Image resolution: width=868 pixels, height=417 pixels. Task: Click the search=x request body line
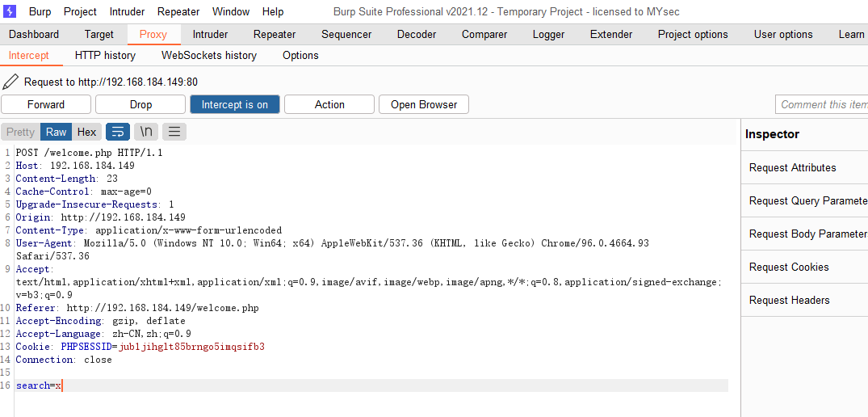click(39, 385)
